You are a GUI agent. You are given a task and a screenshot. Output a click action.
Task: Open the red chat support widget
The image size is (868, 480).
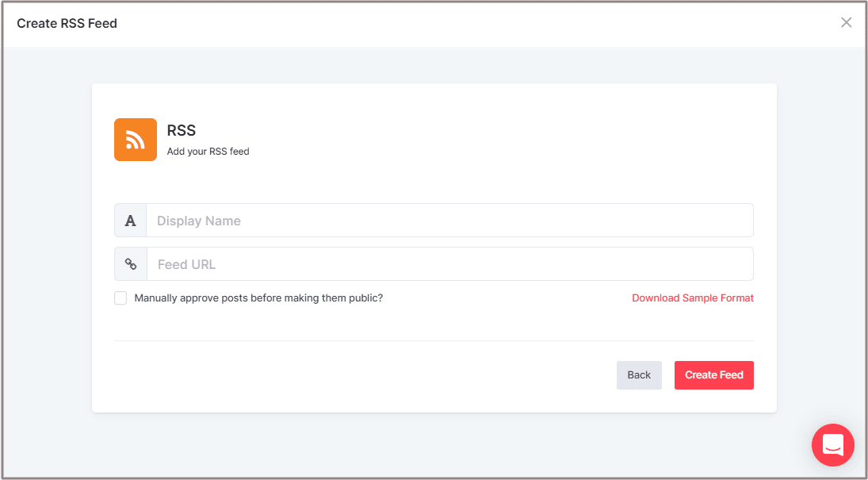point(832,445)
